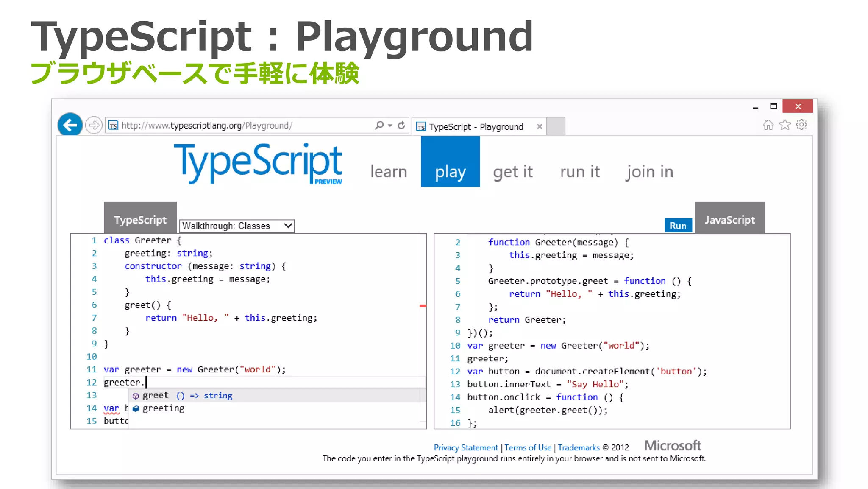Open the browser settings gear
Viewport: 868px width, 489px height.
click(x=801, y=125)
